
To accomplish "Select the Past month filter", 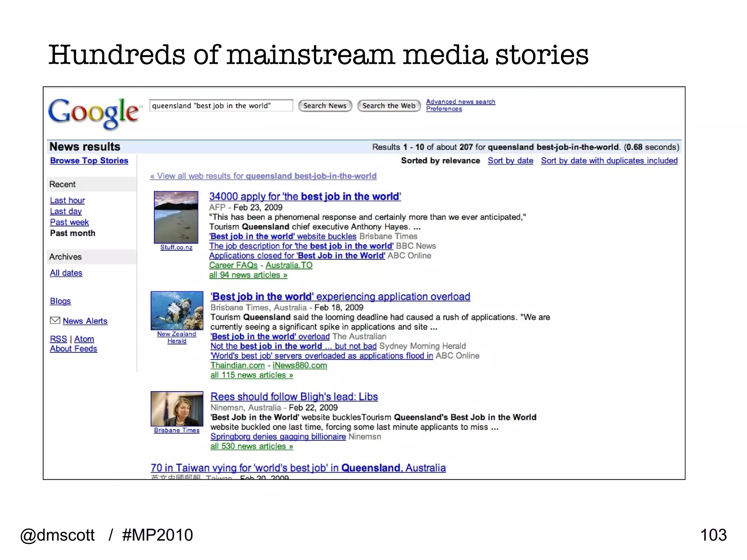I will click(73, 233).
